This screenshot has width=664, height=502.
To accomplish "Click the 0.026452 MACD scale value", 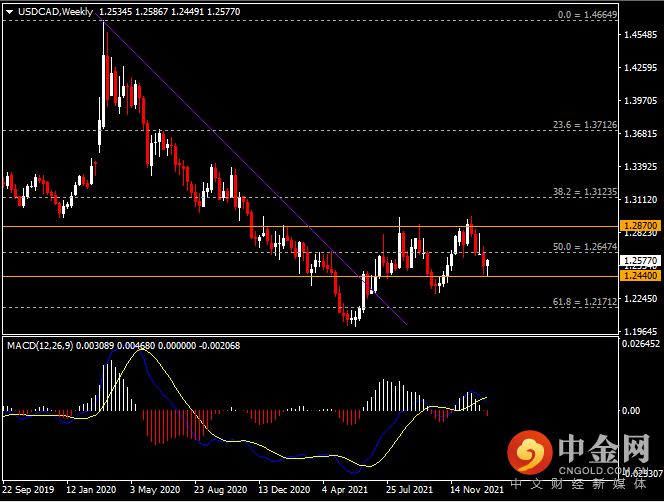I will [x=641, y=344].
